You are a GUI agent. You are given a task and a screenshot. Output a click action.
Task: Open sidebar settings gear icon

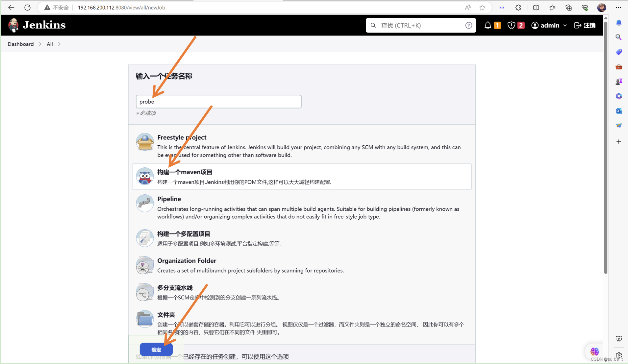tap(618, 355)
